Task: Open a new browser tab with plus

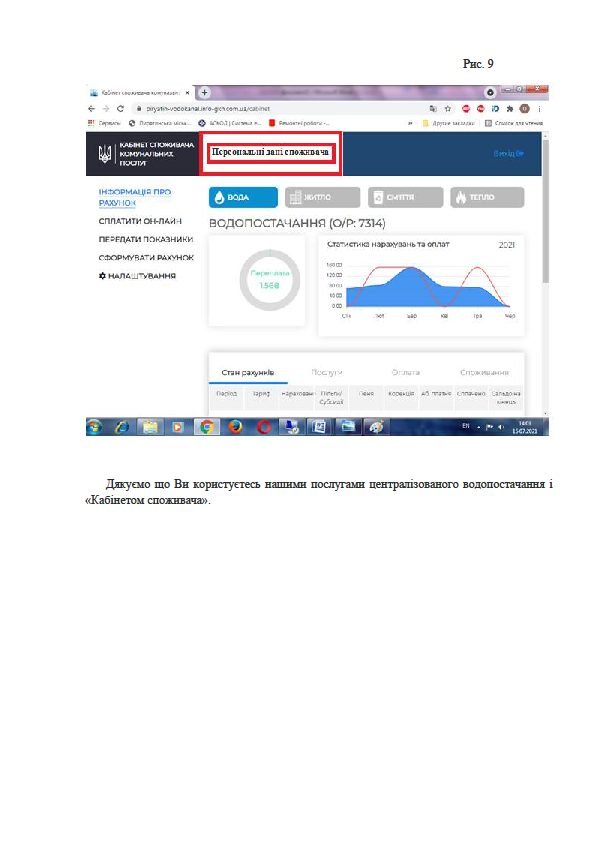Action: (204, 93)
